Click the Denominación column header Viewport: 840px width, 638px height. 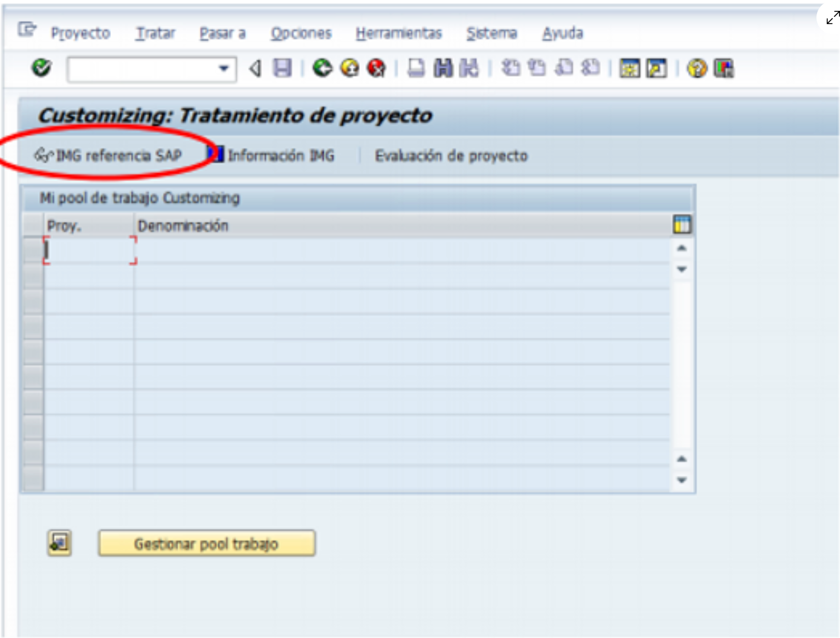(x=402, y=226)
